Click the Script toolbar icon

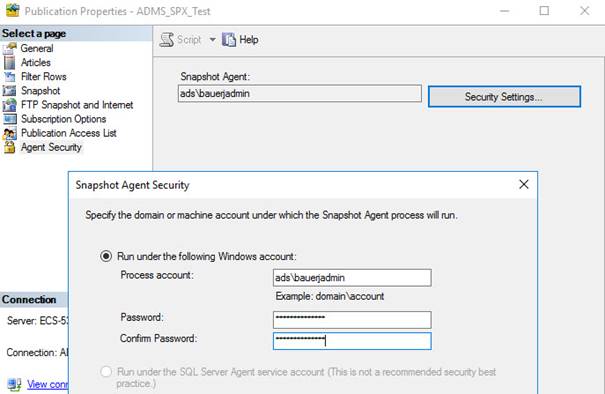(x=167, y=40)
